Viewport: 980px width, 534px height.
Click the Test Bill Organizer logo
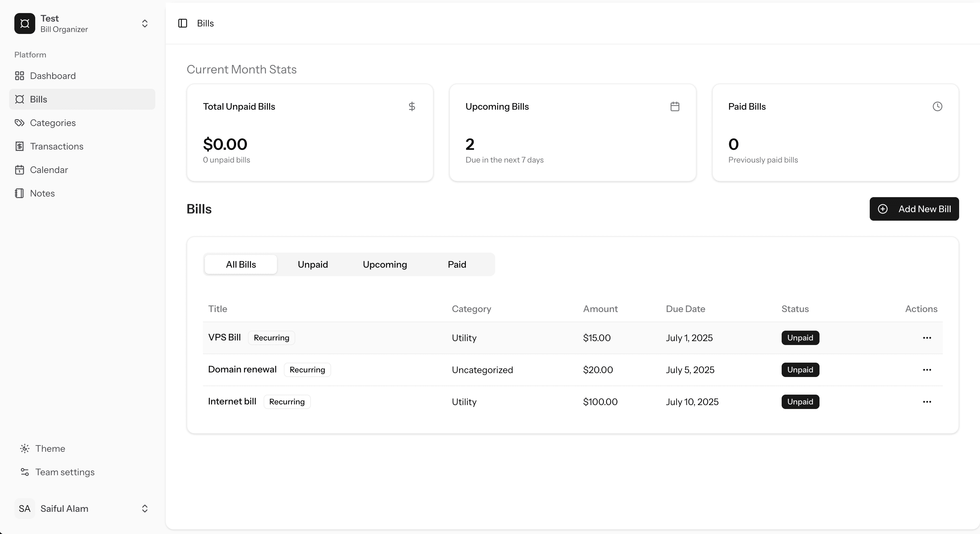click(25, 24)
